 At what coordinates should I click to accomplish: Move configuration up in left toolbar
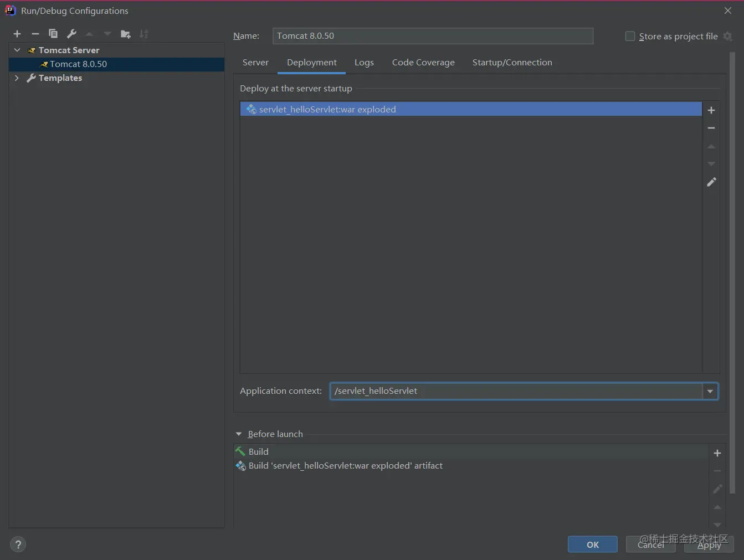click(89, 34)
